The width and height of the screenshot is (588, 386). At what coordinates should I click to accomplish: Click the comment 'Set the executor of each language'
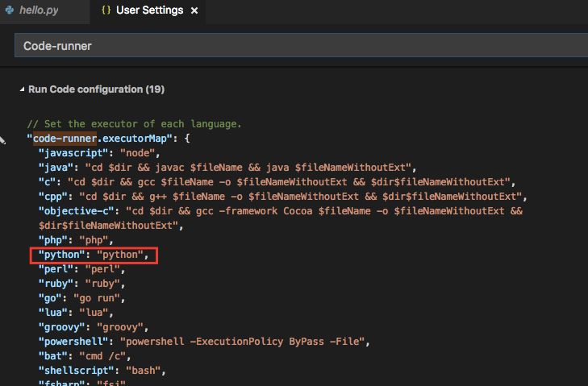tap(134, 124)
